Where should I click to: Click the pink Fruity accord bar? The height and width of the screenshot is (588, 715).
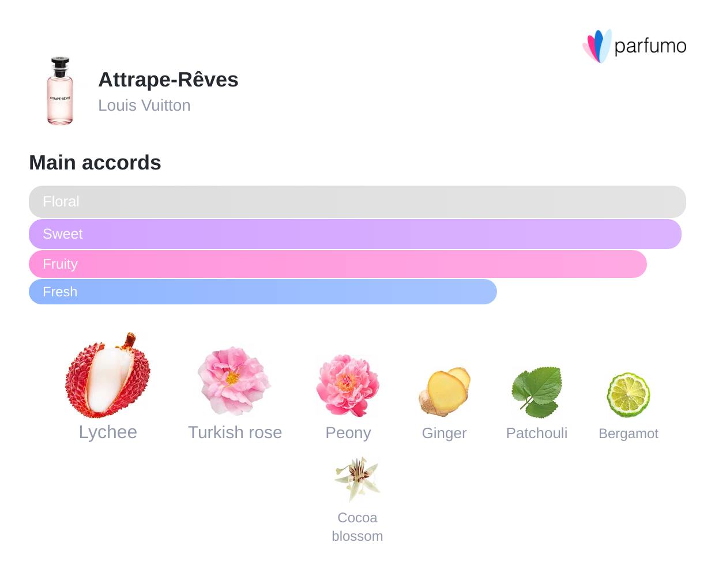338,264
